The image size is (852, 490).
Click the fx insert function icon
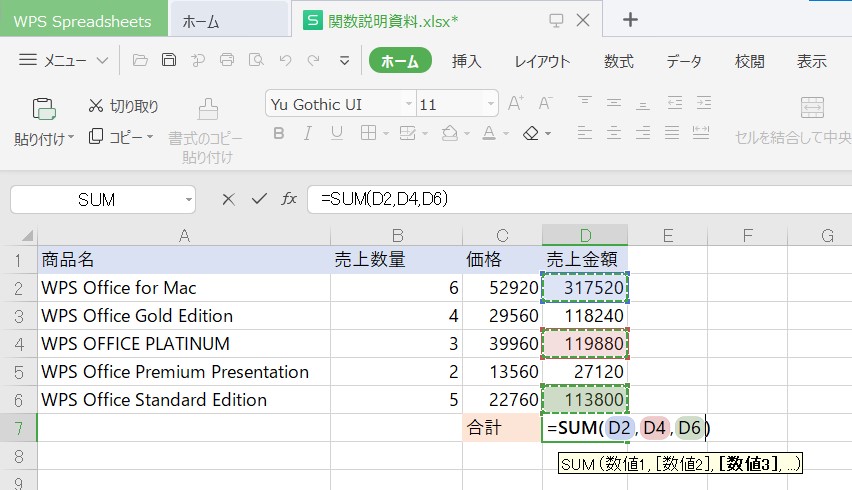289,199
